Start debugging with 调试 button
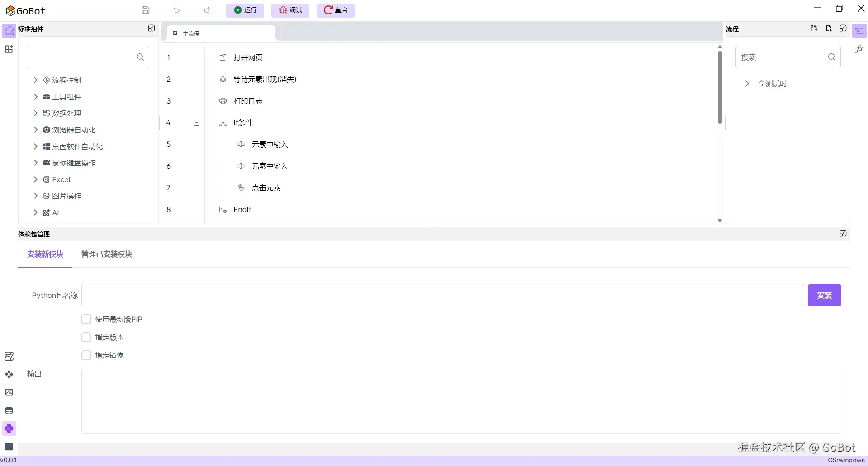This screenshot has height=466, width=868. (x=290, y=10)
